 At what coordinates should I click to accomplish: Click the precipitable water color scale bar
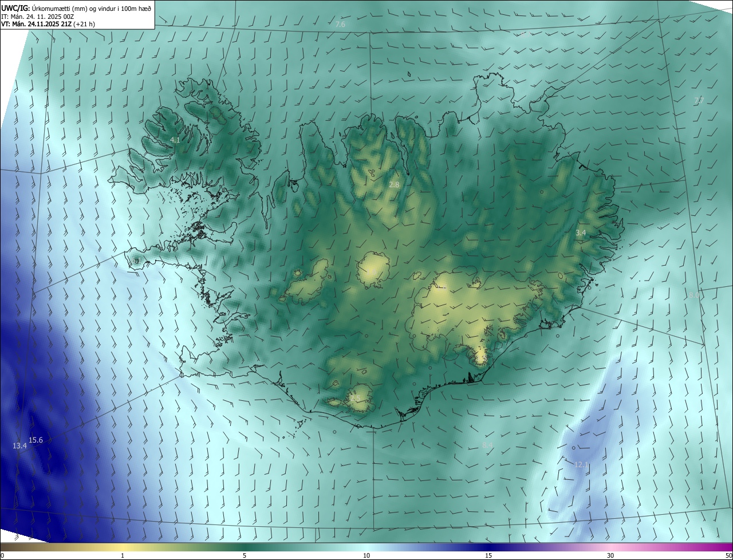coord(366,547)
